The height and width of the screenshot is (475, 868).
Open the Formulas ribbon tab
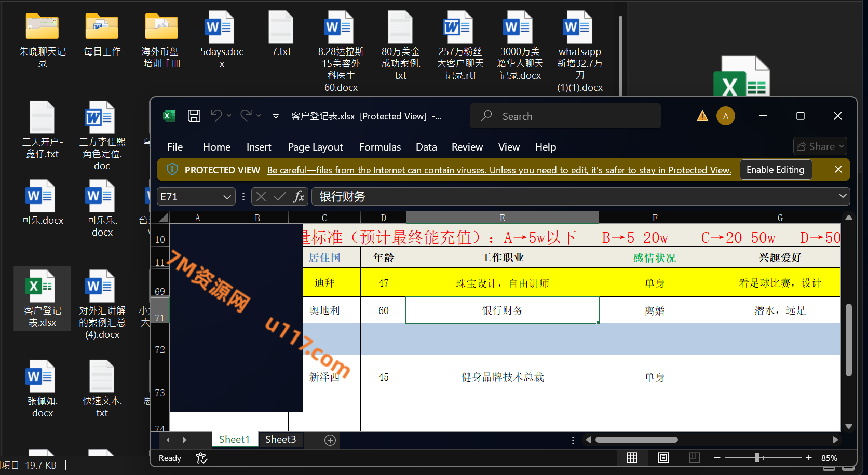point(379,147)
